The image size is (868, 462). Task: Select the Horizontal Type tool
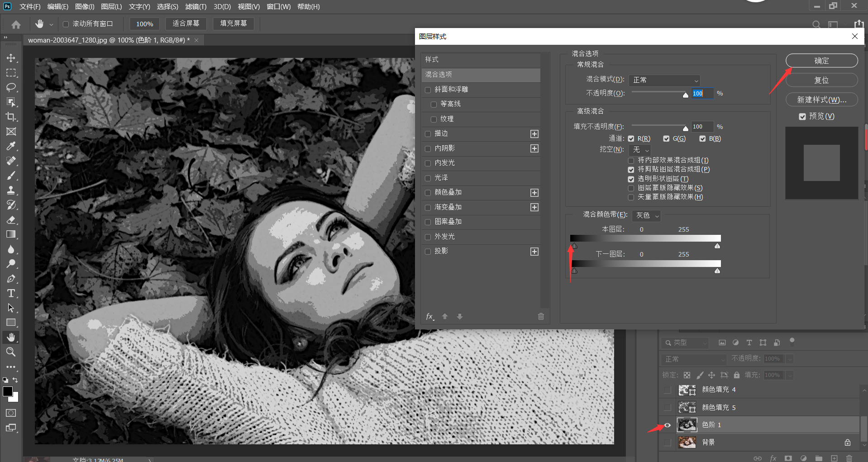pyautogui.click(x=11, y=293)
